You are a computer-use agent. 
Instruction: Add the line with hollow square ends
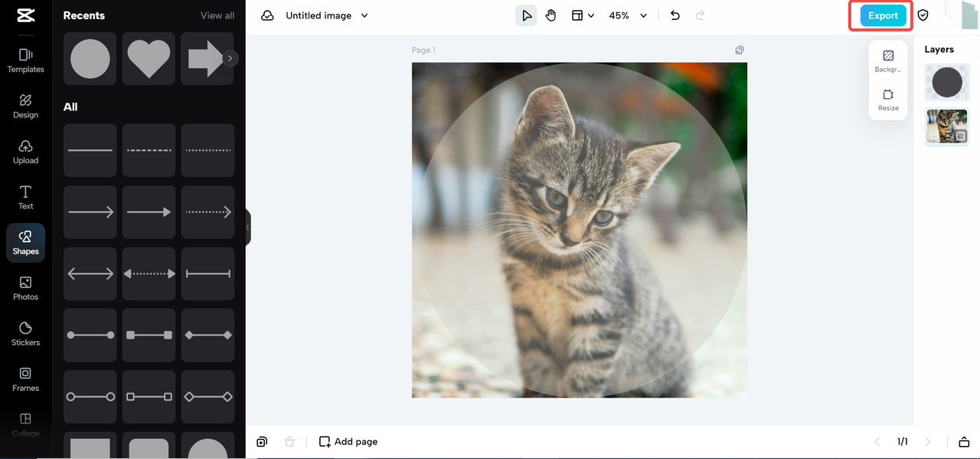click(x=149, y=397)
